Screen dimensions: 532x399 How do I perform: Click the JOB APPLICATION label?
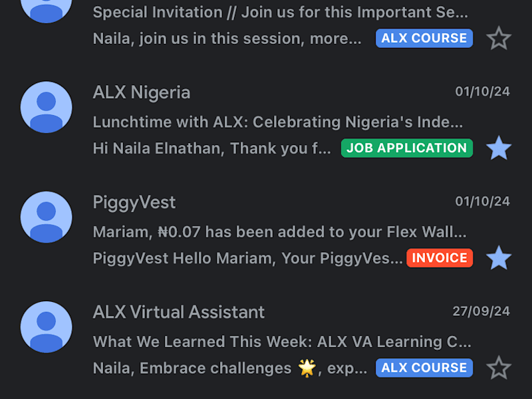click(x=407, y=148)
